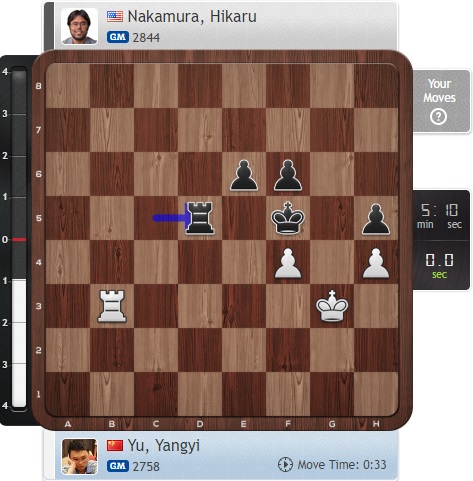Select the white king on g3
The width and height of the screenshot is (473, 481).
(332, 306)
